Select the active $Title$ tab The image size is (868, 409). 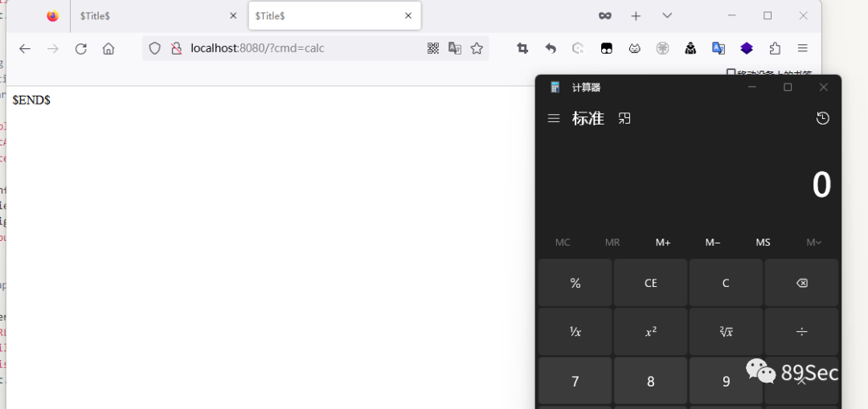pos(335,16)
